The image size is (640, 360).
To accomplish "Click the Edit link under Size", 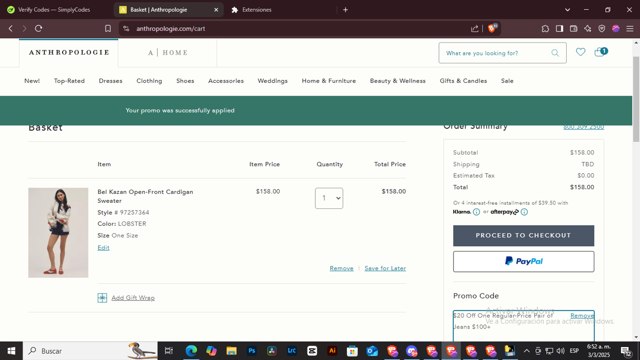I will click(x=103, y=248).
